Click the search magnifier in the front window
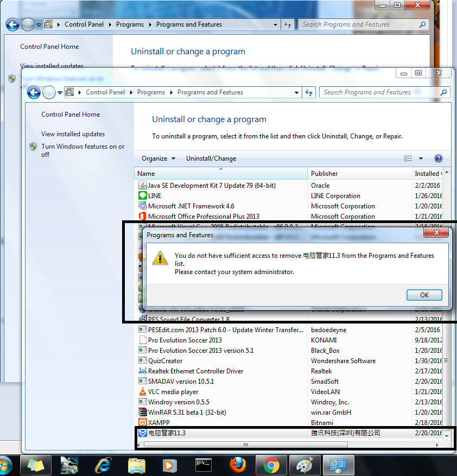 (x=443, y=92)
